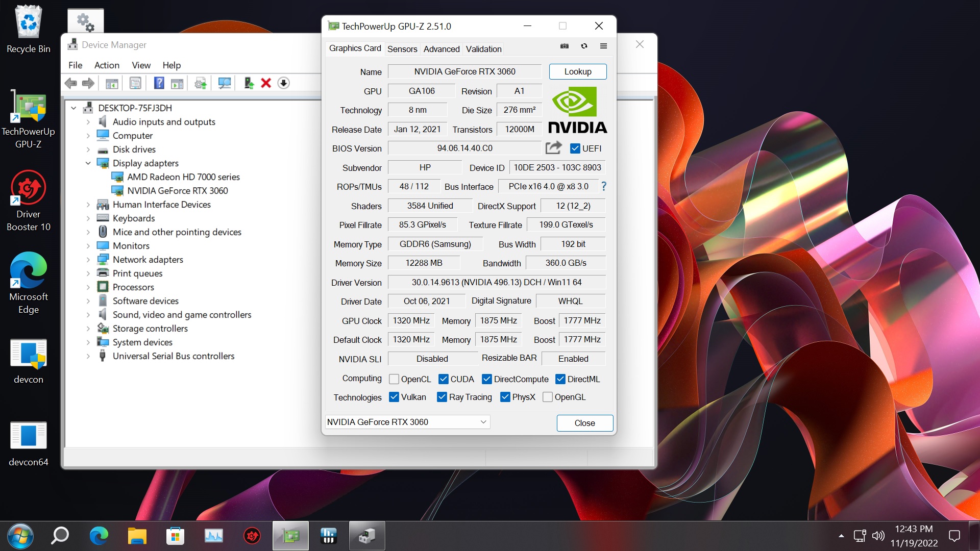Toggle the UEFI checkbox
This screenshot has height=551, width=980.
click(575, 148)
